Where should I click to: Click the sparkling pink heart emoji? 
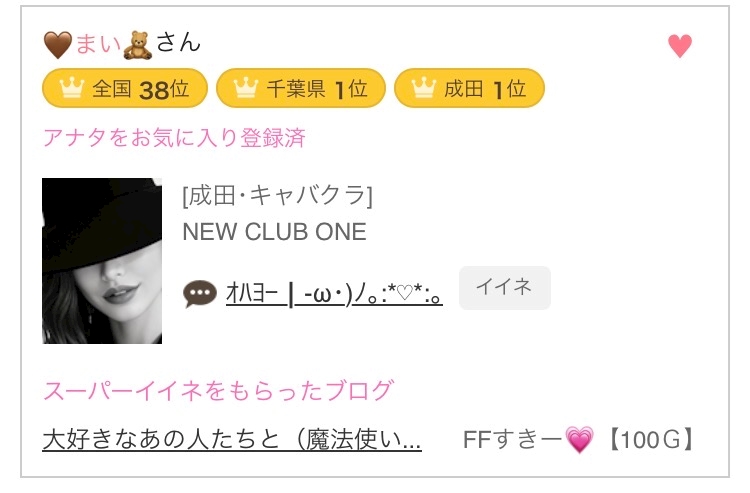click(x=579, y=439)
